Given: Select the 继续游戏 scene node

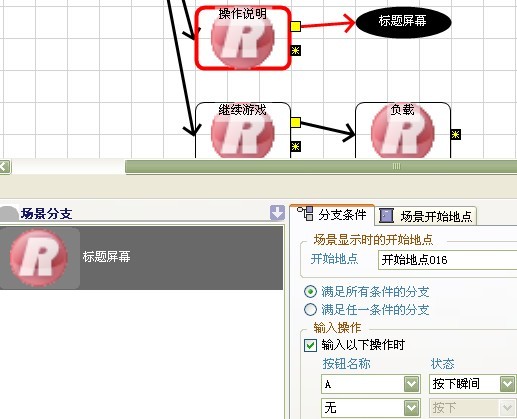Looking at the screenshot, I should click(x=243, y=130).
